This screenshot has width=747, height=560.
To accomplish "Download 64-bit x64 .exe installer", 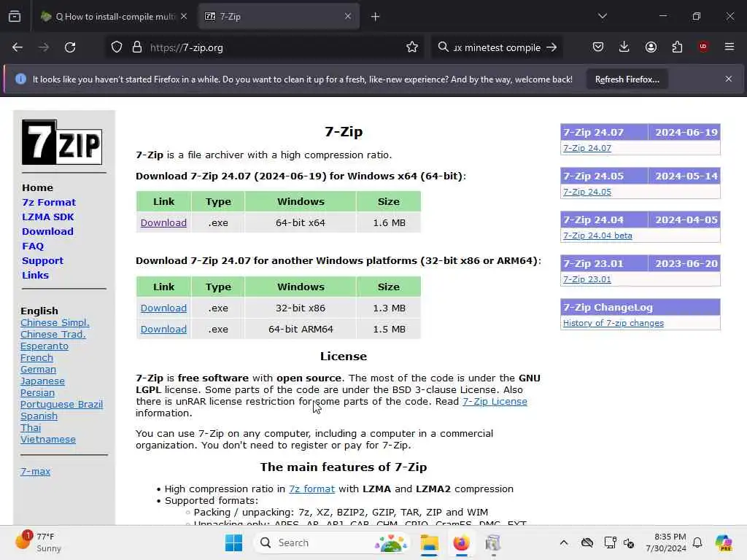I will [163, 223].
